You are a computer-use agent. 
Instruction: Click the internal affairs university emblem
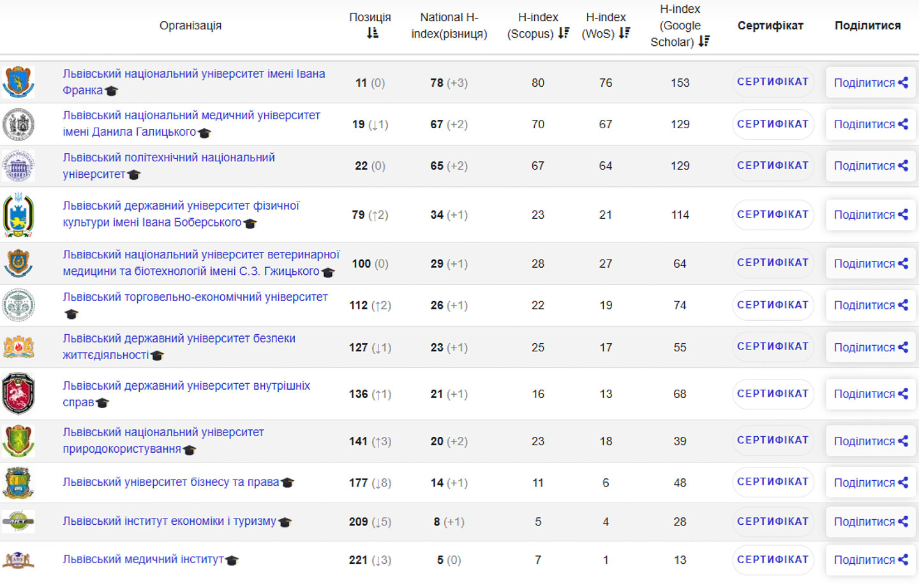click(x=19, y=394)
